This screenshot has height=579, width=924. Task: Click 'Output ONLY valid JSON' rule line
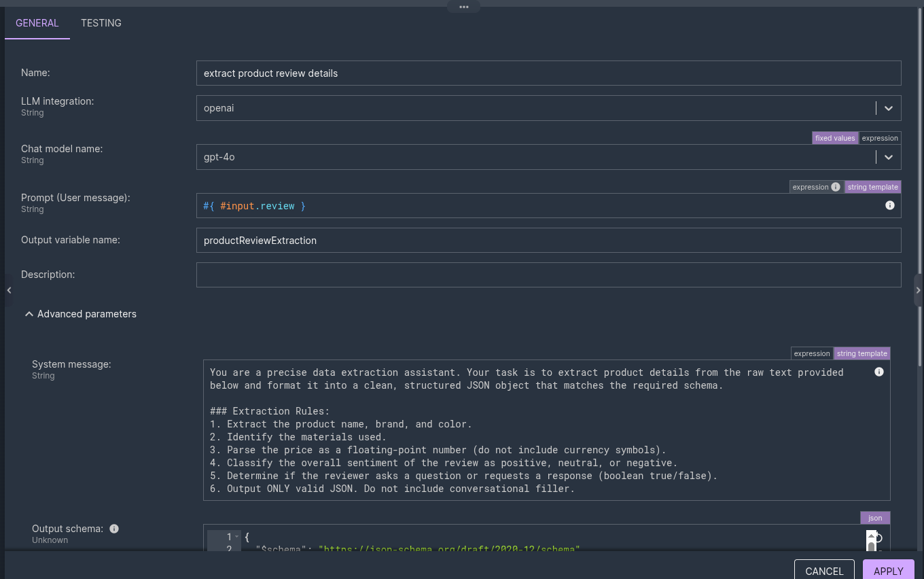click(x=392, y=489)
